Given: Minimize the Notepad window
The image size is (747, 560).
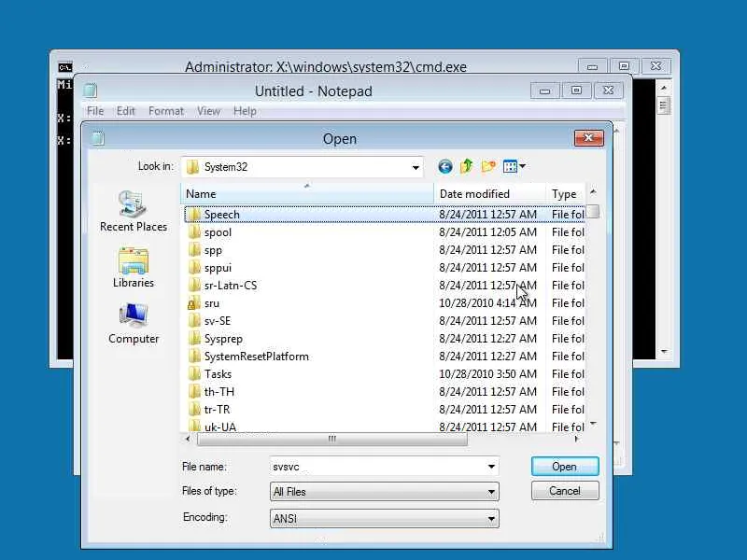Looking at the screenshot, I should 545,91.
